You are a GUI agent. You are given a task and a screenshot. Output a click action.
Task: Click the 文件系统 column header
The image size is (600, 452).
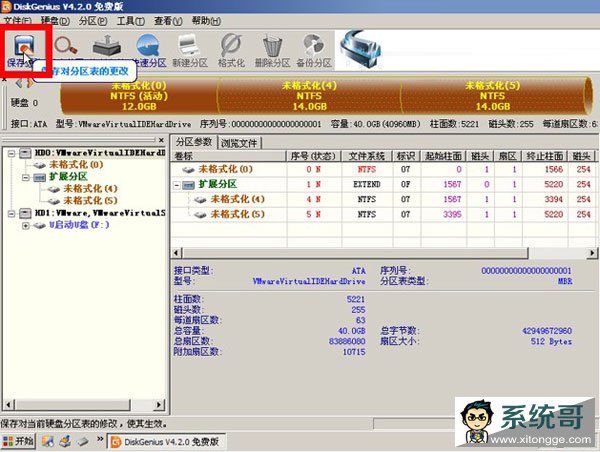pyautogui.click(x=367, y=156)
